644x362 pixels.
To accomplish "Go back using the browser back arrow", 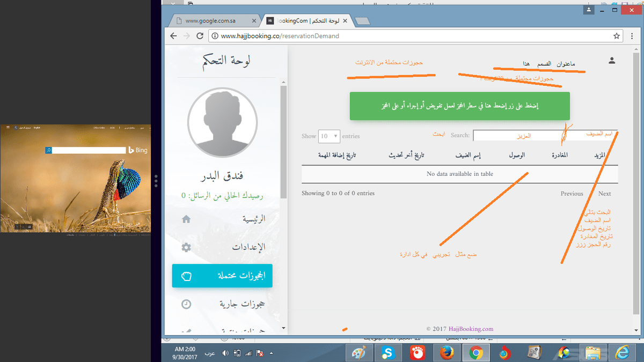I will tap(172, 35).
